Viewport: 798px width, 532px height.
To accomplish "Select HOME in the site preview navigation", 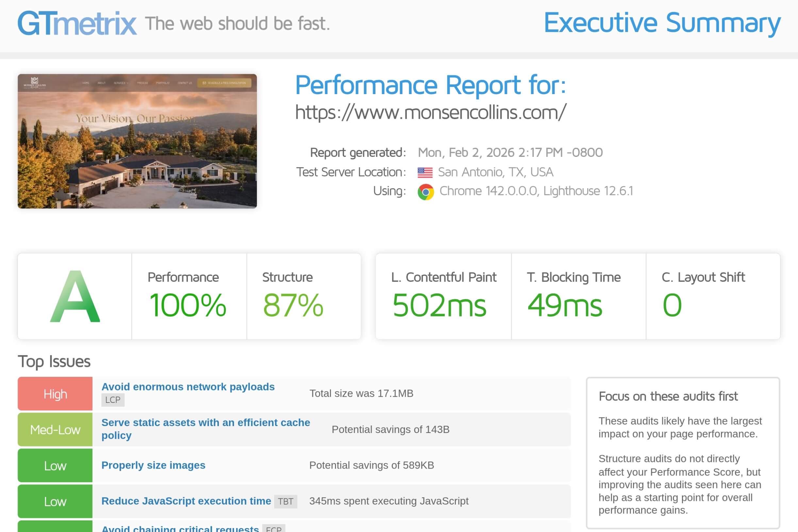I will pos(86,83).
